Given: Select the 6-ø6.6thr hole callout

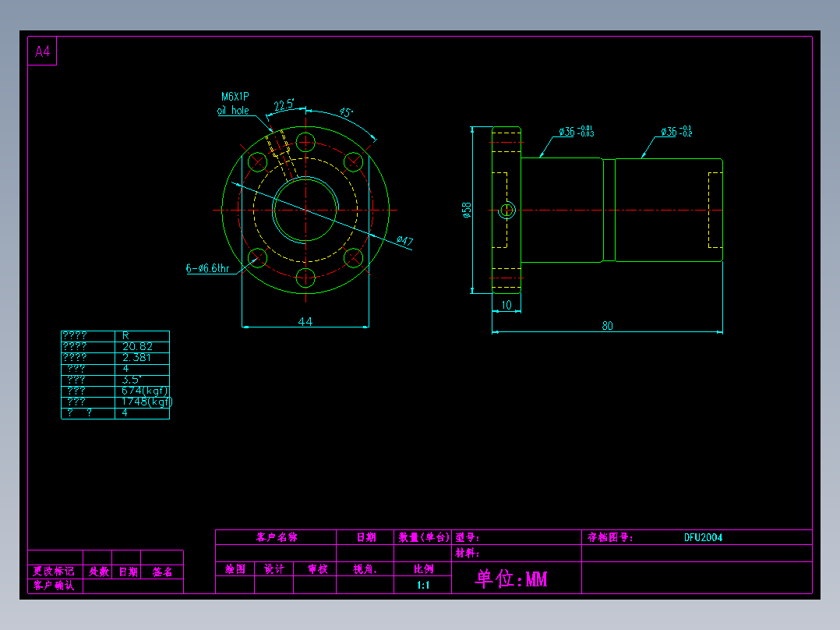Looking at the screenshot, I should pyautogui.click(x=207, y=268).
